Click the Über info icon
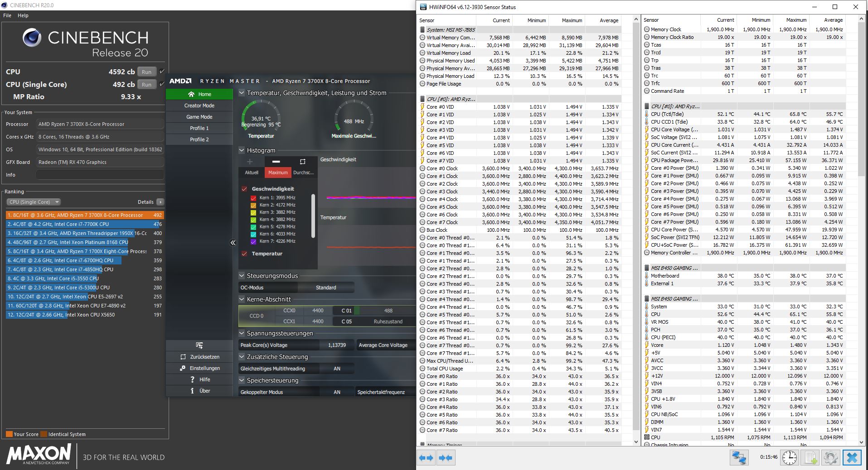 [x=192, y=391]
